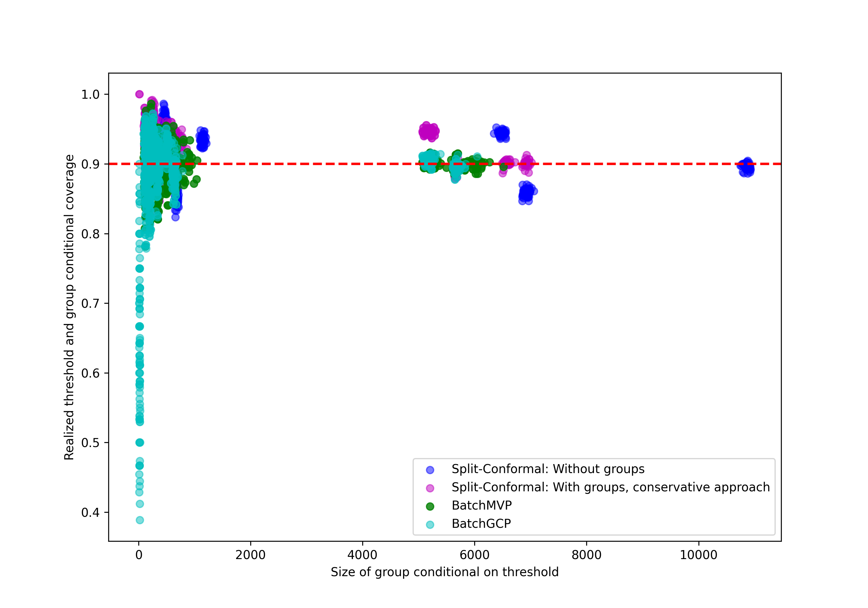Click the magenta conservative approach legend marker

point(430,488)
